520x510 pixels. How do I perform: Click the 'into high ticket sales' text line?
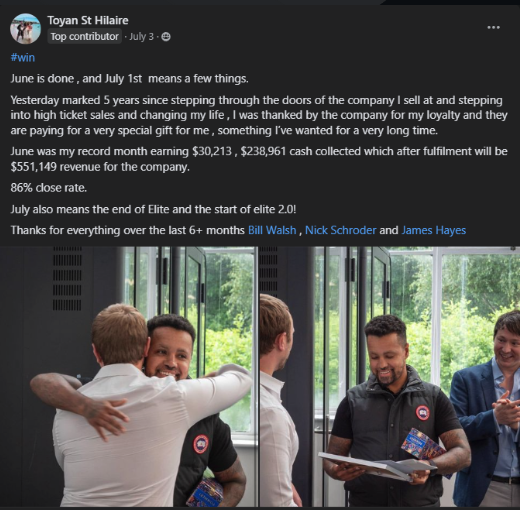tap(259, 115)
